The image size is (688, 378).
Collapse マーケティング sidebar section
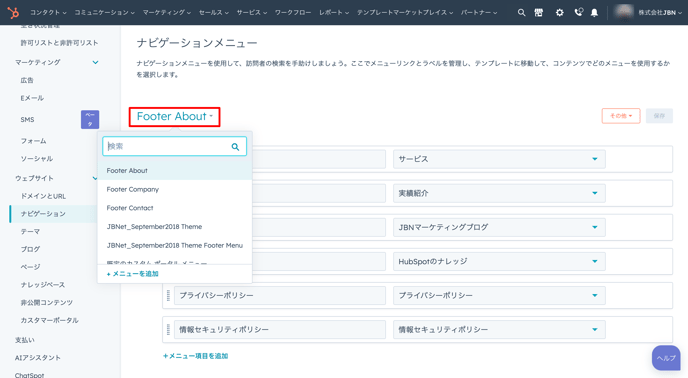(95, 62)
